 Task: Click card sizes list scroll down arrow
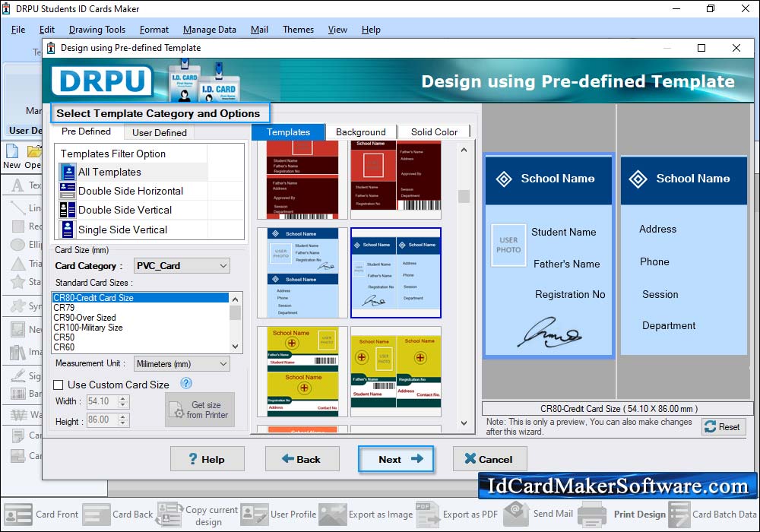[x=235, y=347]
